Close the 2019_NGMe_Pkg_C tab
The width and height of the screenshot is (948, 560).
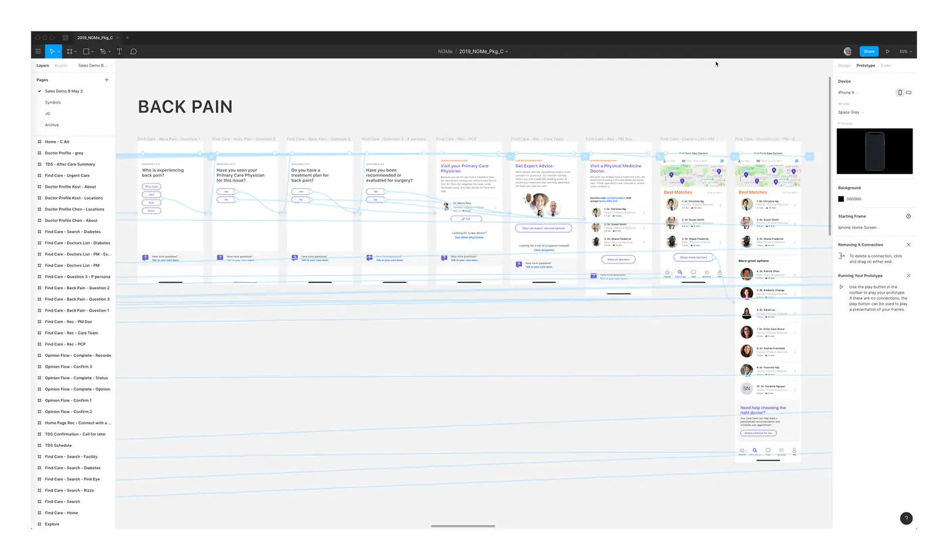(x=118, y=38)
